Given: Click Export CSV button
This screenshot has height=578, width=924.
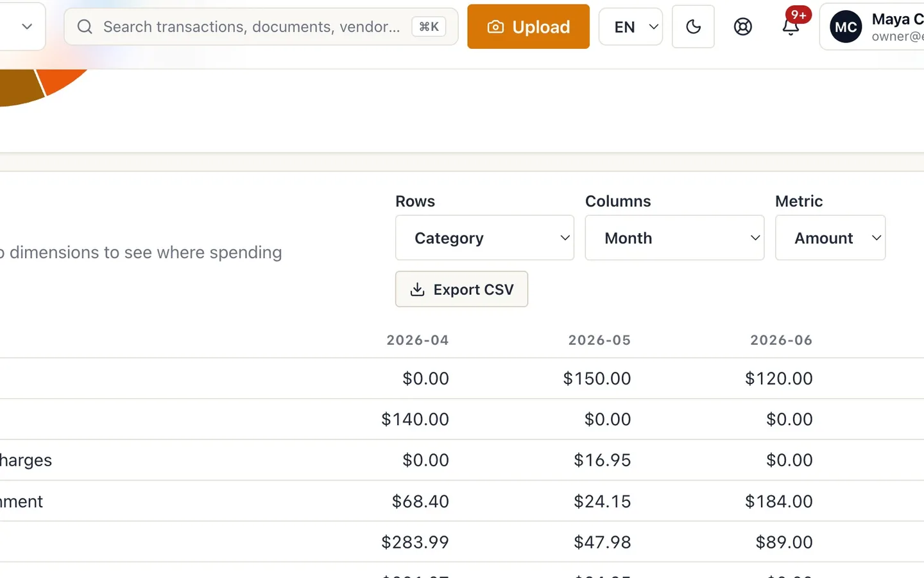Looking at the screenshot, I should [461, 289].
